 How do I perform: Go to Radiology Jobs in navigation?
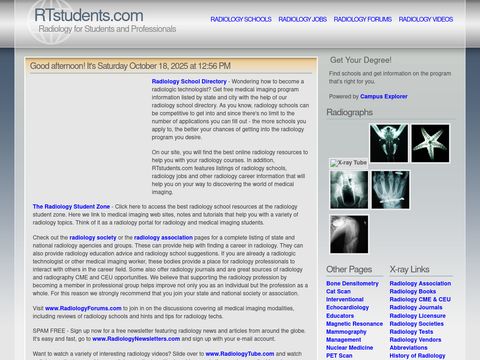click(x=303, y=19)
